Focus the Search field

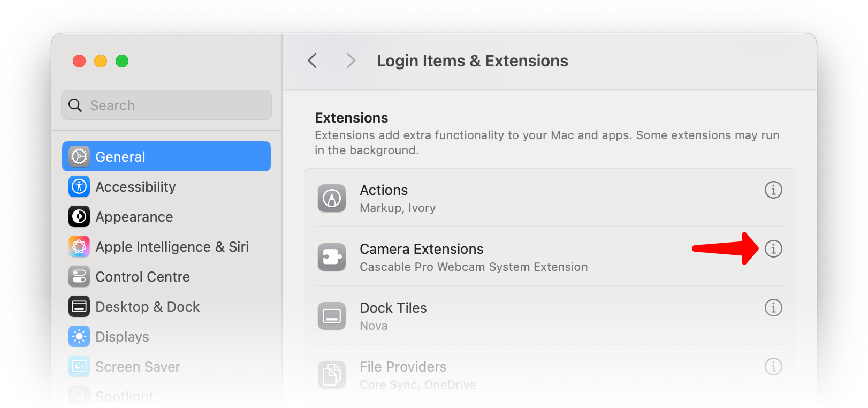[166, 105]
